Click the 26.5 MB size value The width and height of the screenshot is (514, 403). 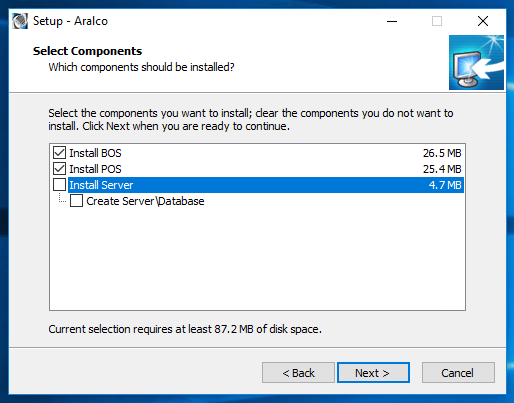(x=442, y=153)
